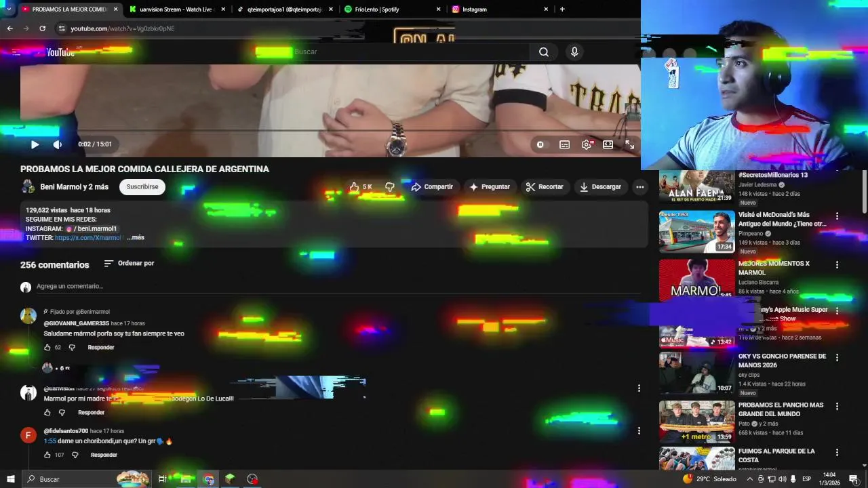The height and width of the screenshot is (488, 868).
Task: Start voice search with microphone icon
Action: tap(574, 52)
